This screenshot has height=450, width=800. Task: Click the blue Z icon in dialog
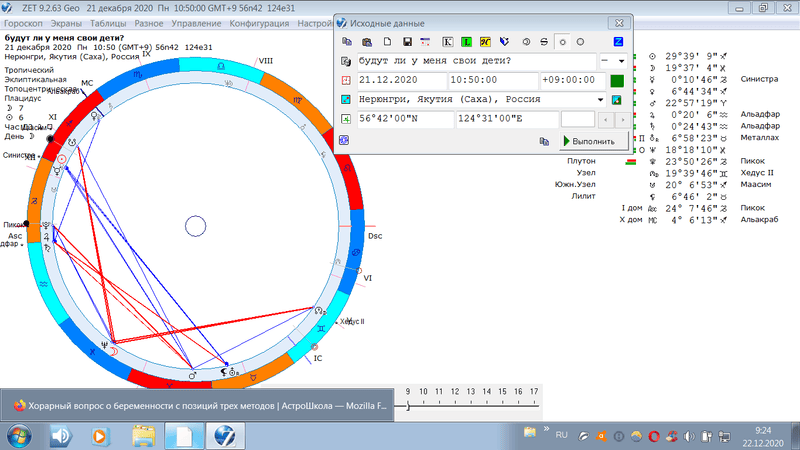pyautogui.click(x=618, y=42)
